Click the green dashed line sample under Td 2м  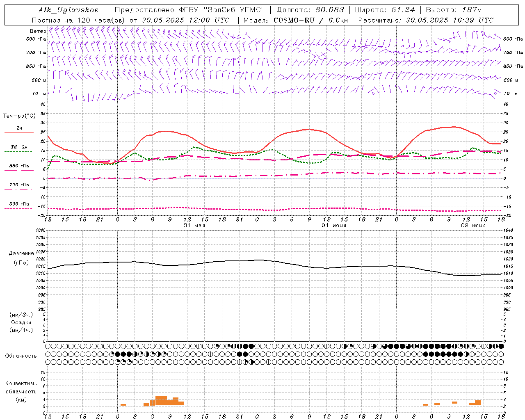coord(18,151)
